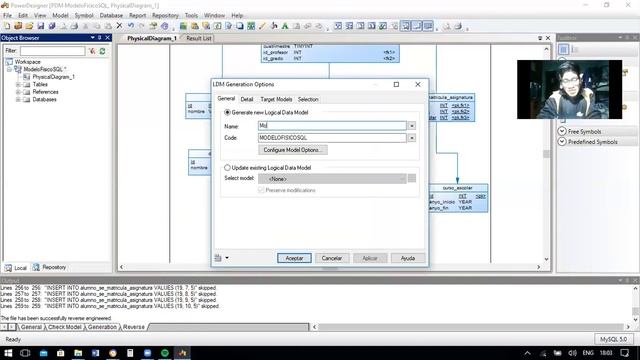Click the Toolbox grid view icon
The width and height of the screenshot is (640, 360).
564,49
